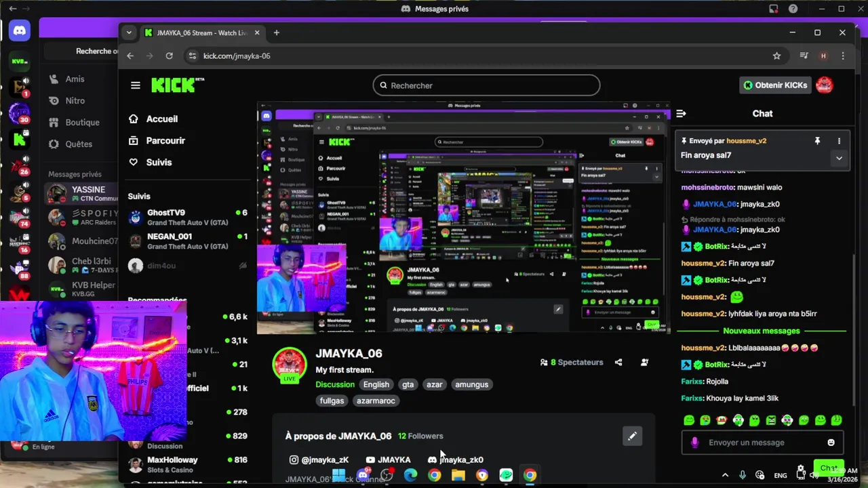
Task: Expand the pinned message chevron
Action: tap(839, 158)
